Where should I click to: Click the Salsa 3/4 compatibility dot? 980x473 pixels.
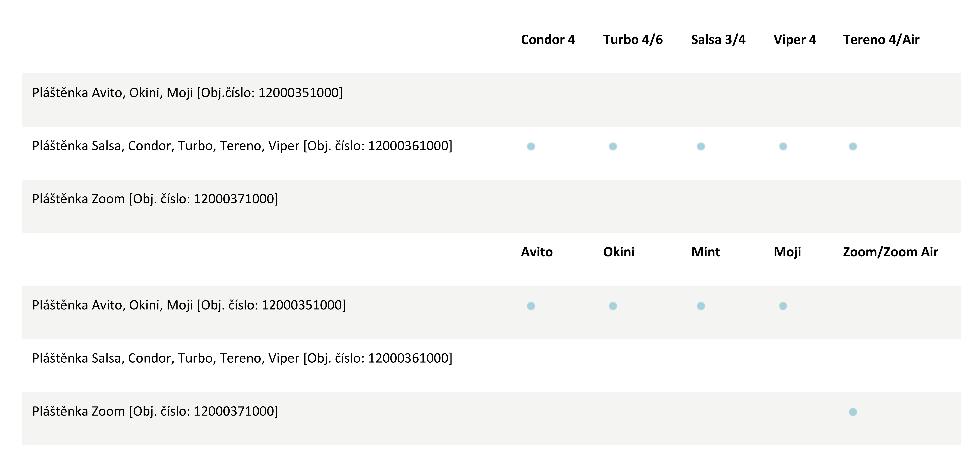click(701, 146)
